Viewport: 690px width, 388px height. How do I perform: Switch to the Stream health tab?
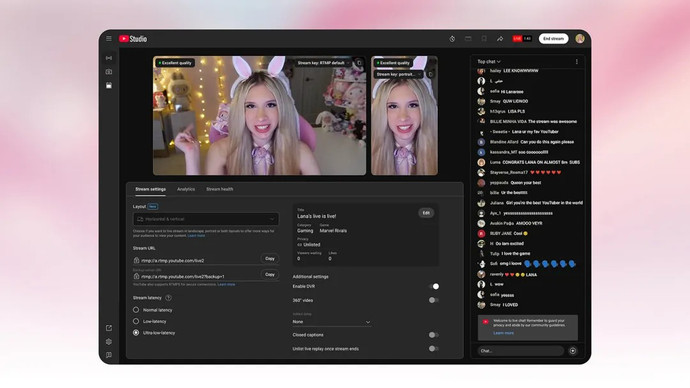pos(220,189)
